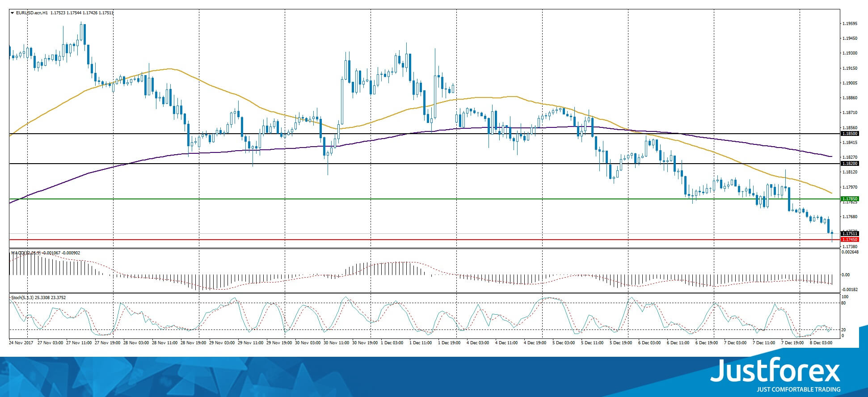
Task: Click the EURUSD.ecn,H1 chart title text
Action: pos(32,13)
